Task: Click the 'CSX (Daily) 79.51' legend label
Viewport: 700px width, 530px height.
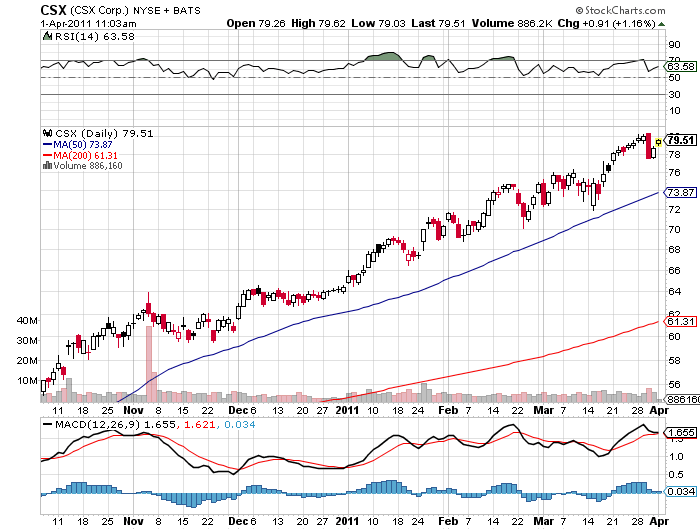Action: click(104, 133)
